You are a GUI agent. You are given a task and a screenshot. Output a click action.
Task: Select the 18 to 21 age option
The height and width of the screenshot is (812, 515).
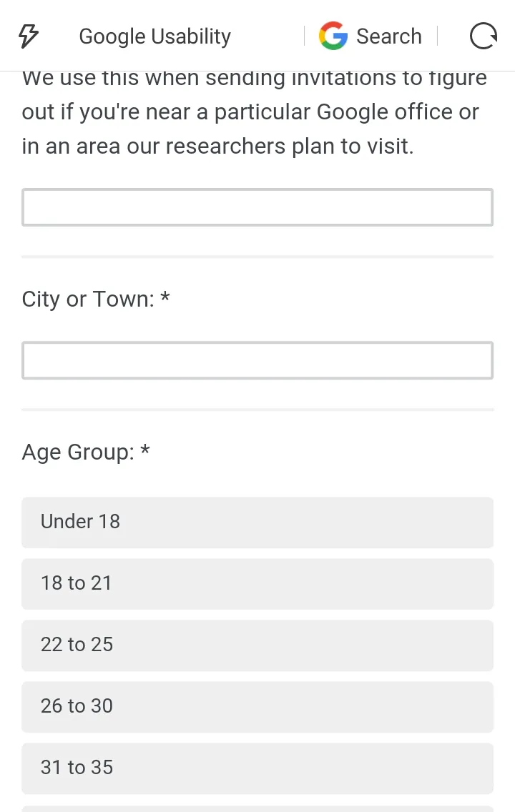point(257,583)
